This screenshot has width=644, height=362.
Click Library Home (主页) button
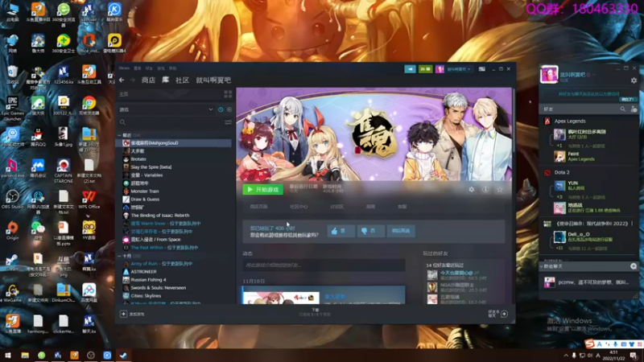pyautogui.click(x=124, y=94)
